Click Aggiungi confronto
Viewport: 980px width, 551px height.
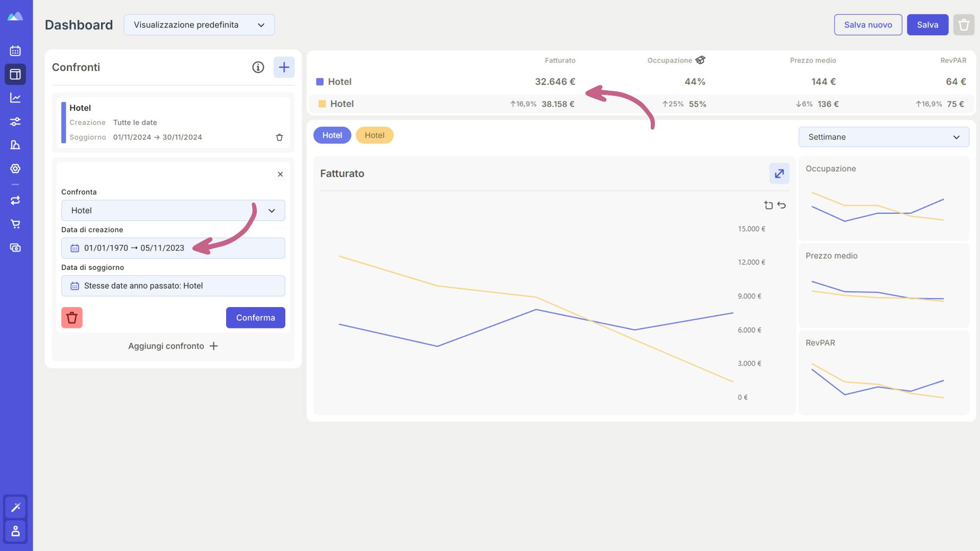coord(173,346)
